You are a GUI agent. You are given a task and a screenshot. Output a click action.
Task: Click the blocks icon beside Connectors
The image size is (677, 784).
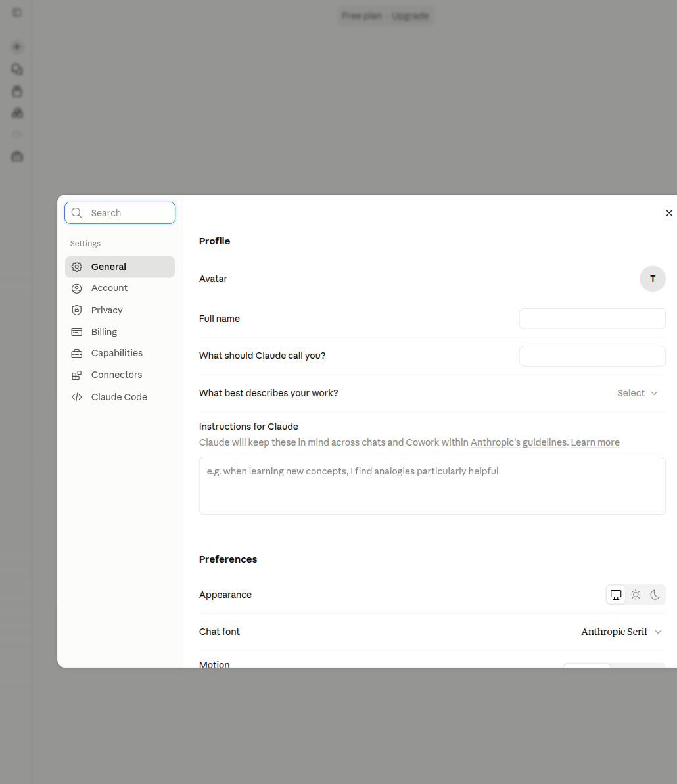click(x=76, y=375)
